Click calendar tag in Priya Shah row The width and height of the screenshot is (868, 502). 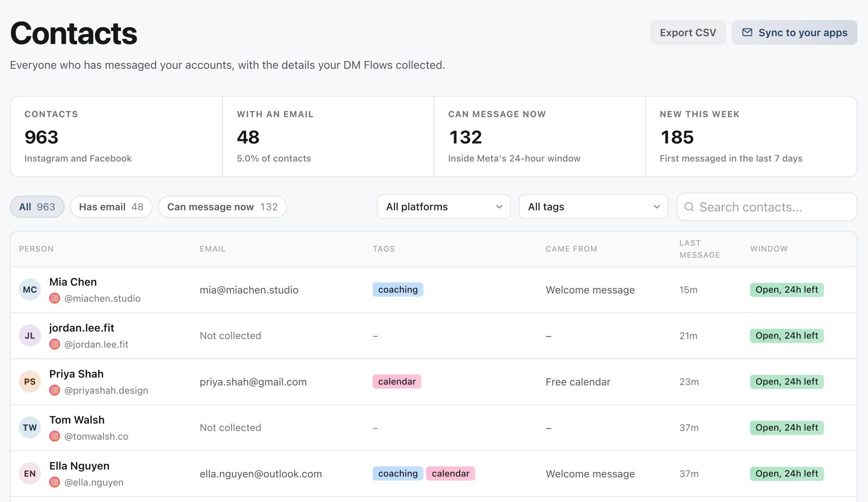(397, 382)
